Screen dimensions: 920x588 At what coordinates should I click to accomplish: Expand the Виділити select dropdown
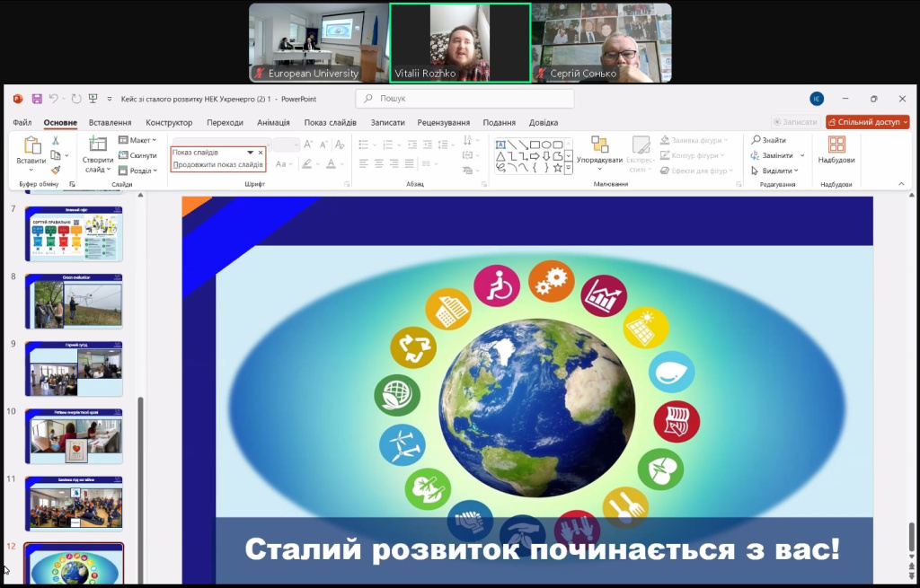[775, 171]
